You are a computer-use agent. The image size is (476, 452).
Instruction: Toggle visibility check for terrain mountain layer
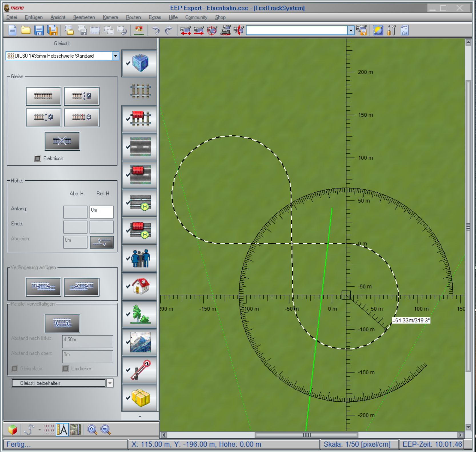pos(128,342)
